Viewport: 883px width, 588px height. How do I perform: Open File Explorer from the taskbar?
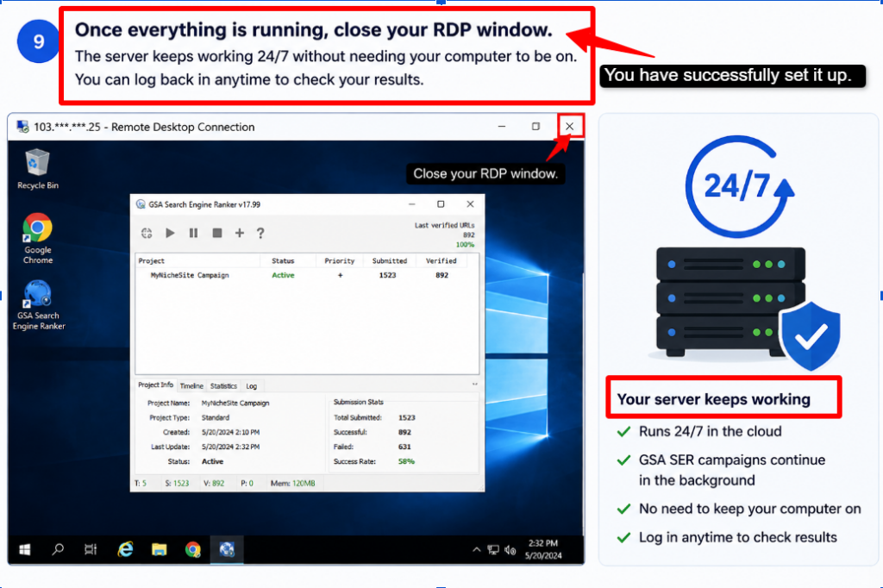(x=159, y=550)
